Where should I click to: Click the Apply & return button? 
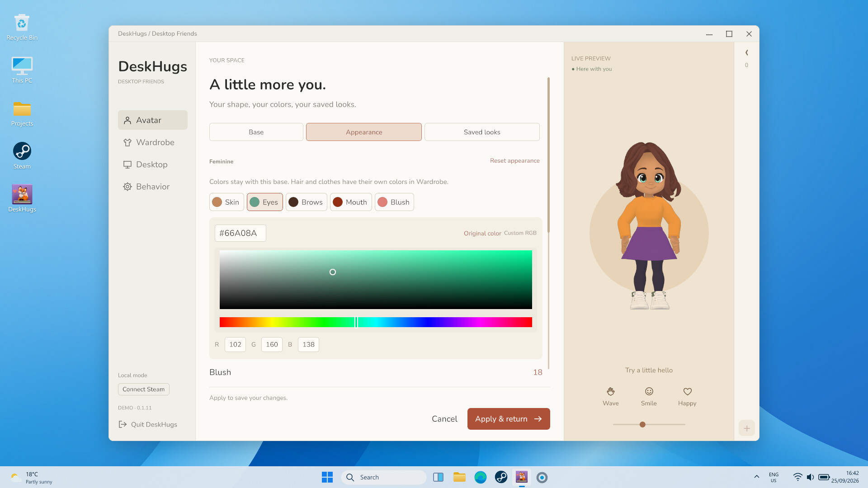509,419
